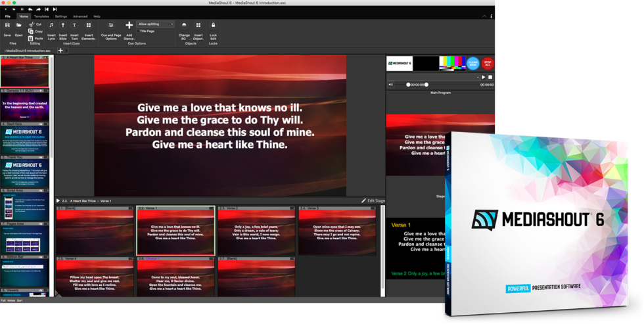
Task: Jump to the next cue with skip-forward icon
Action: [x=55, y=9]
